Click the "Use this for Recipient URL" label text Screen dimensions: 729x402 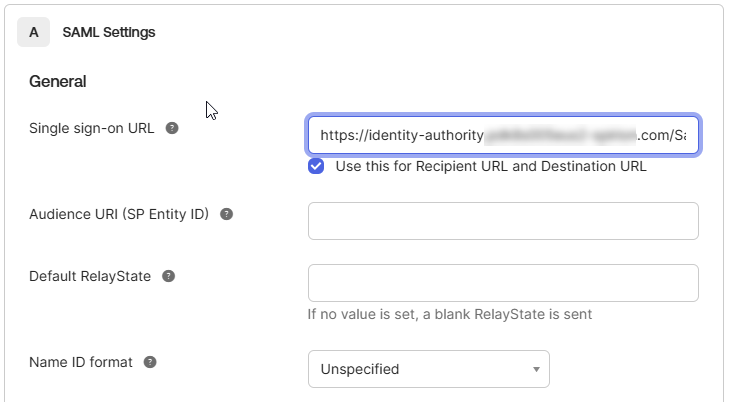[491, 166]
